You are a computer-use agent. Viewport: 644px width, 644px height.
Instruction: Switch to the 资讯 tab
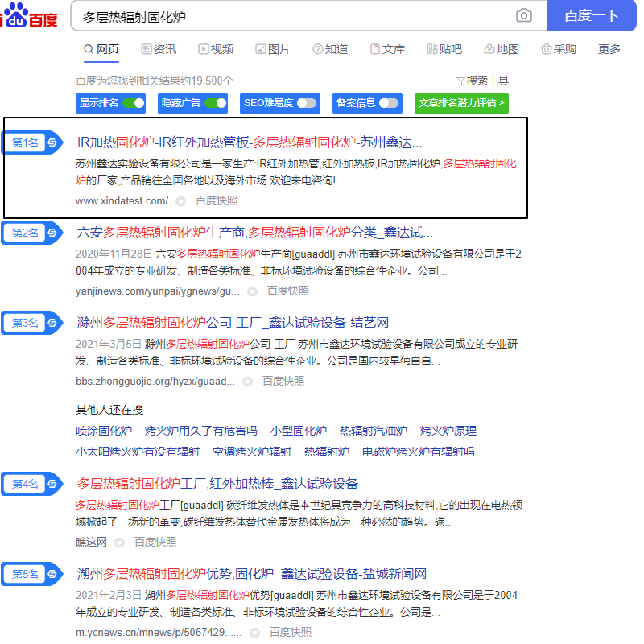159,49
